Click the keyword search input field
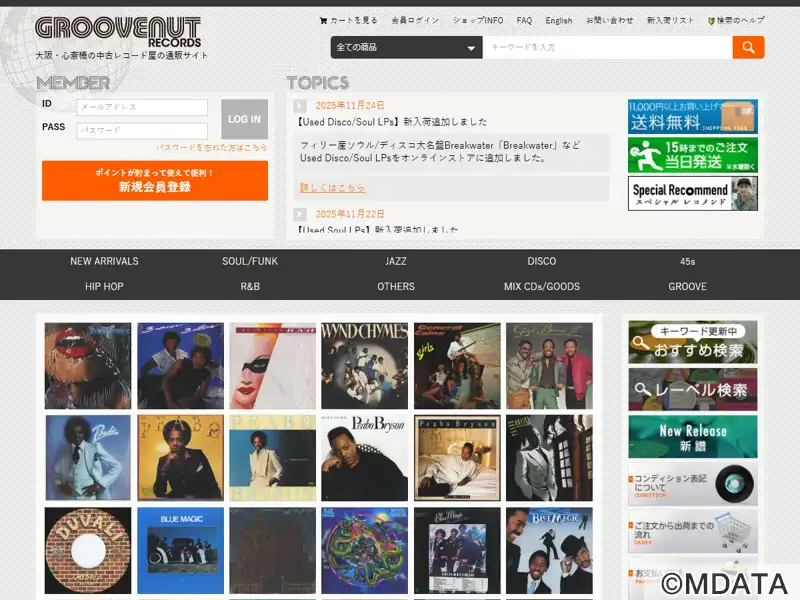 [x=607, y=47]
